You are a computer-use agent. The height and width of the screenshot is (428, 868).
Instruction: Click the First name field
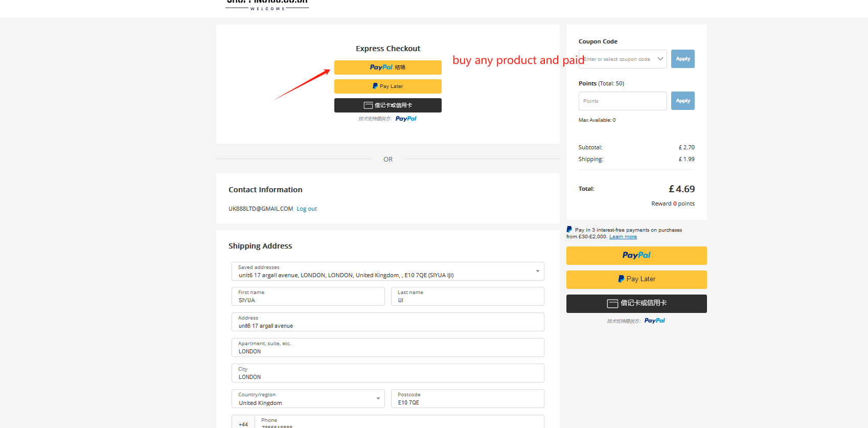tap(308, 297)
